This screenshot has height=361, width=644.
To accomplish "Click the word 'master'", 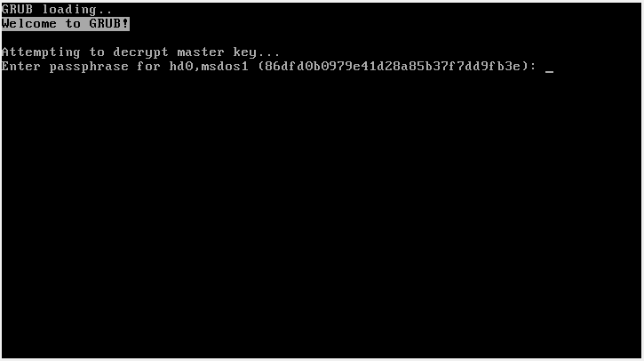I will click(201, 52).
